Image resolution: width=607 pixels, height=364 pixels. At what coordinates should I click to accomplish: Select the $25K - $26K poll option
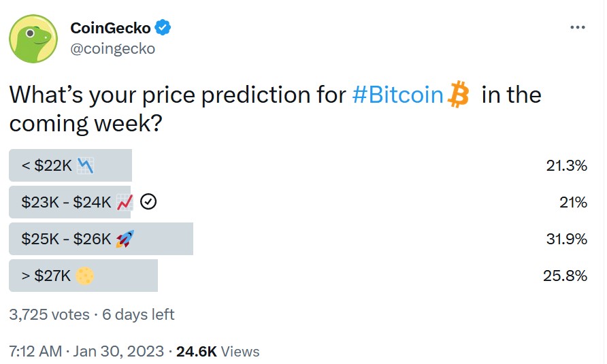[x=298, y=239]
